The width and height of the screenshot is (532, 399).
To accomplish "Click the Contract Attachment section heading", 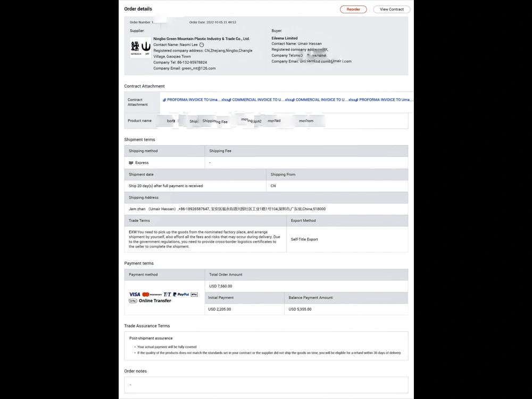I will (x=144, y=86).
